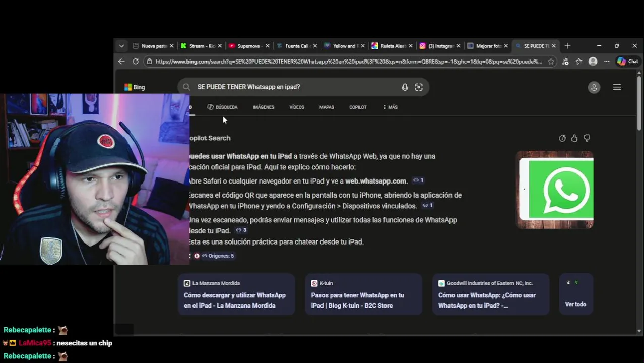Open the web.whatsapp.com bold link
The width and height of the screenshot is (644, 363).
[375, 181]
